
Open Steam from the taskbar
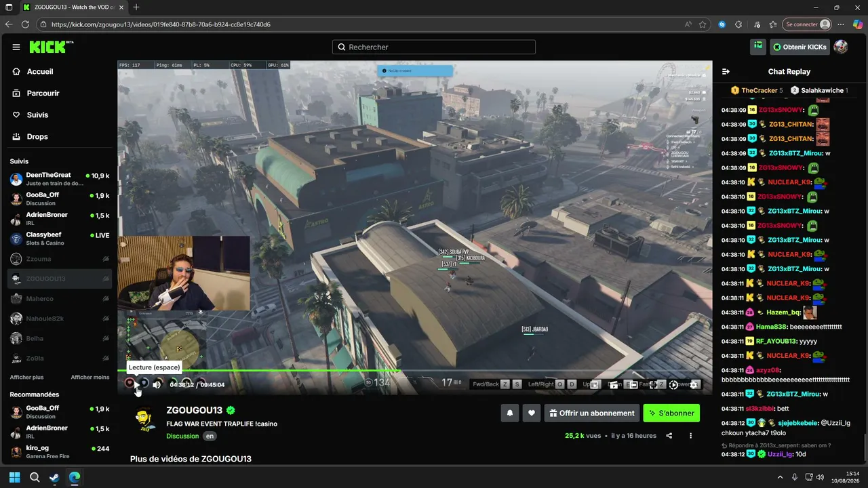coord(54,477)
